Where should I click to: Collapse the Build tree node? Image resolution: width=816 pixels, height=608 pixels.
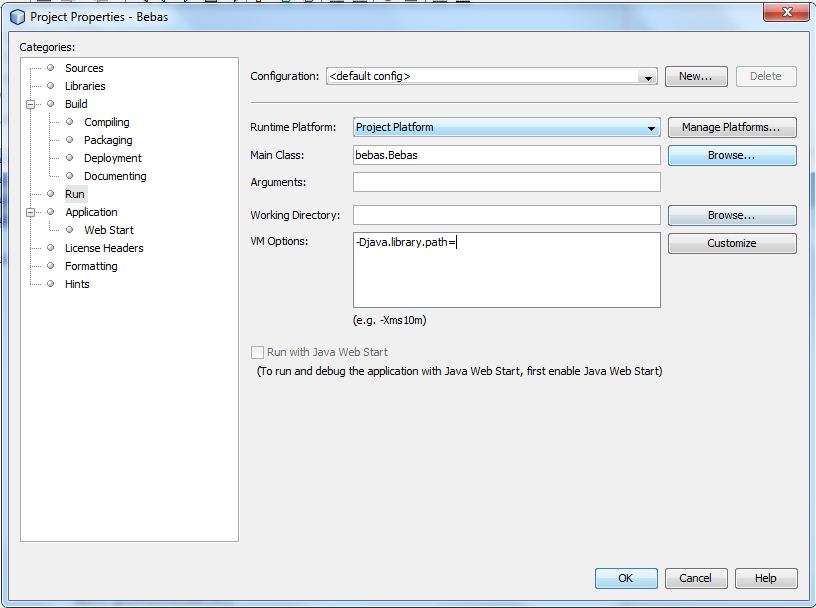coord(30,104)
